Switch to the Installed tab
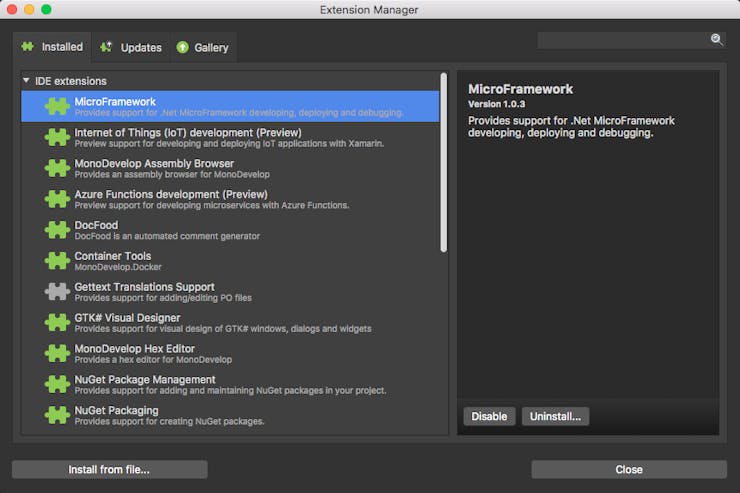Screen dimensions: 740x493 (x=52, y=47)
